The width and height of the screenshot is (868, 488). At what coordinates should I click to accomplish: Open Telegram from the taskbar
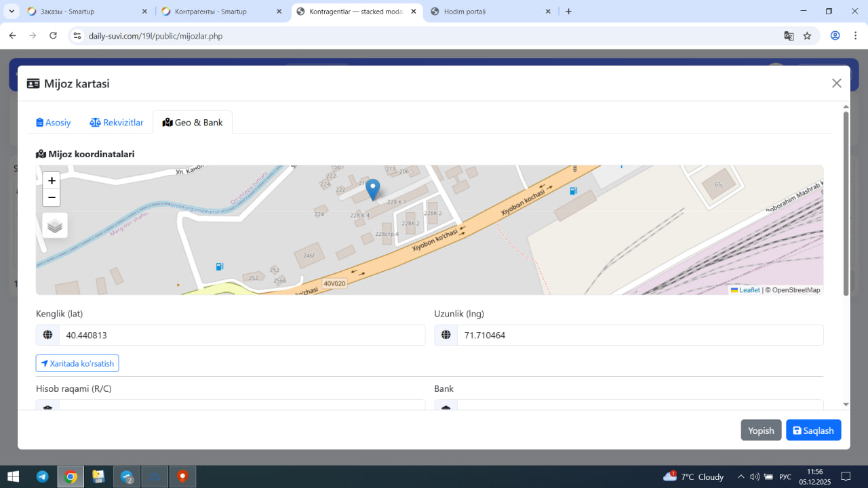pos(42,476)
